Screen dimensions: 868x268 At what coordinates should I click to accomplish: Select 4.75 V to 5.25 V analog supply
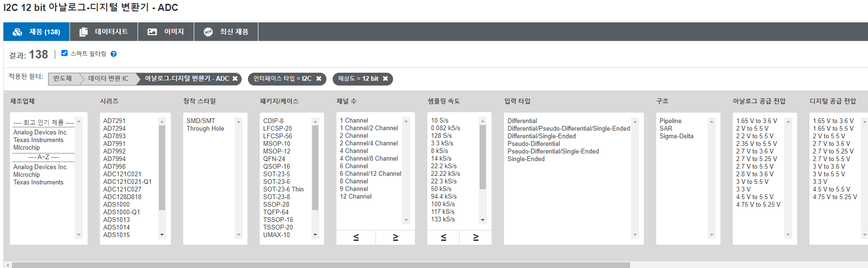tap(758, 204)
